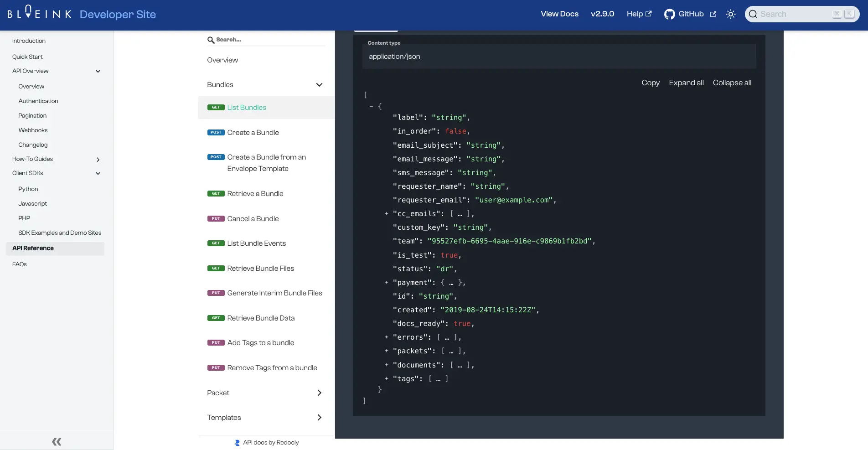Expand the Templates group
The height and width of the screenshot is (450, 868).
point(266,418)
